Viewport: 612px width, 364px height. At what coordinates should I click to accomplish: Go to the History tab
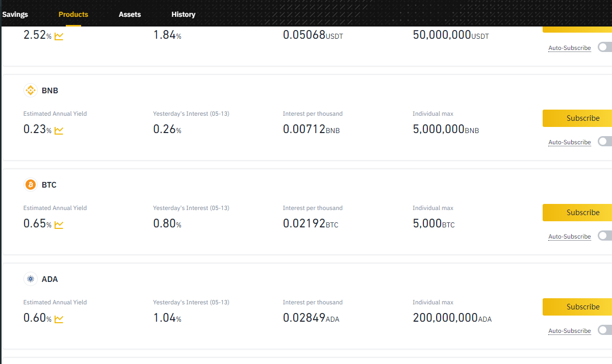[x=183, y=14]
